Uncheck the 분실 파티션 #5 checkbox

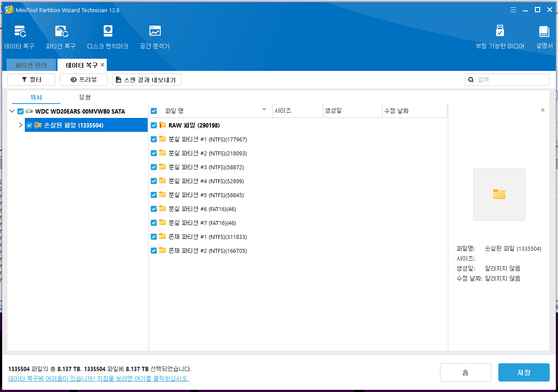[154, 195]
